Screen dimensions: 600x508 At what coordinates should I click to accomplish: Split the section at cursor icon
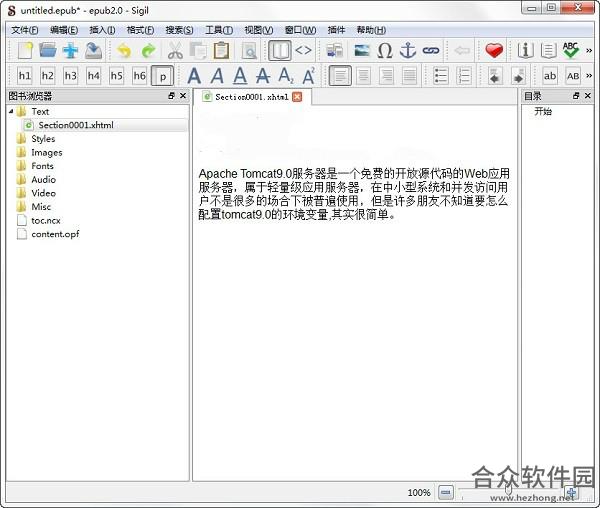pyautogui.click(x=335, y=50)
